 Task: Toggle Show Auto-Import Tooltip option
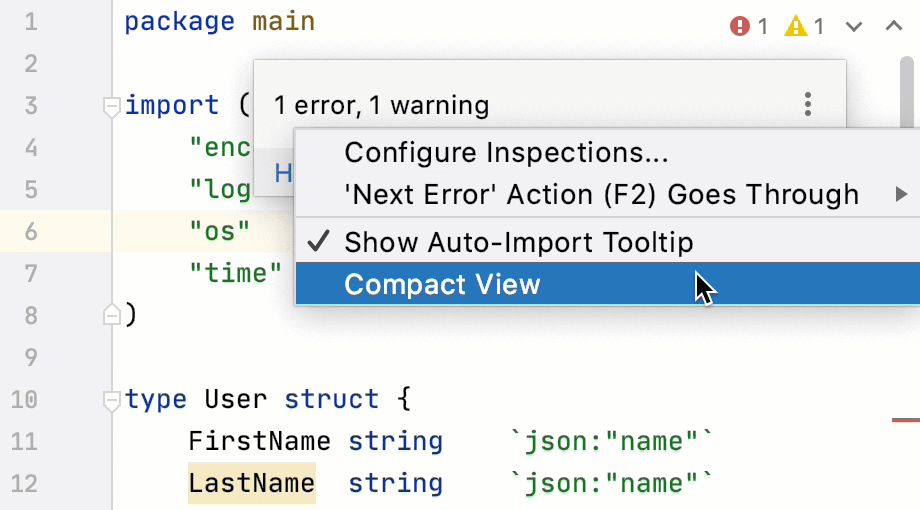click(x=518, y=242)
